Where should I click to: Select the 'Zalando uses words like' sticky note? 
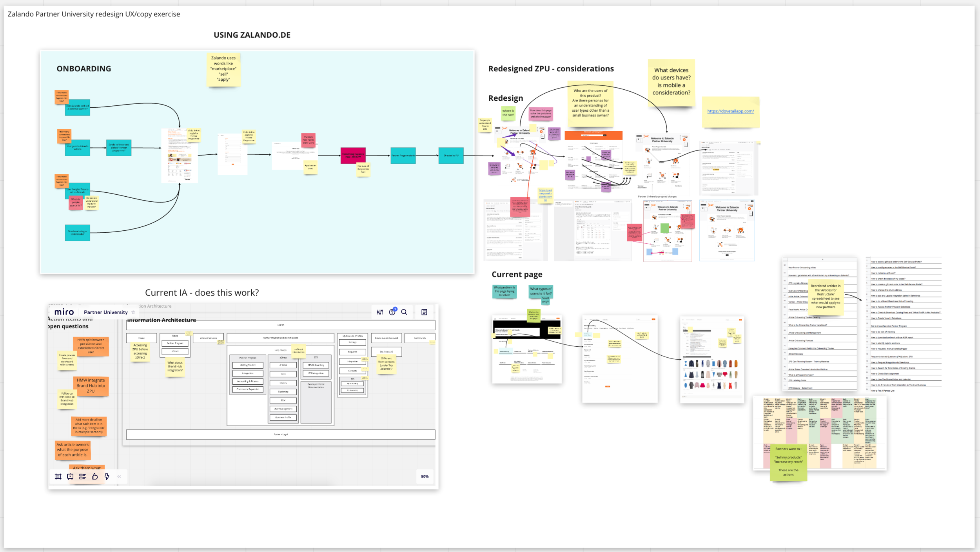pos(223,69)
